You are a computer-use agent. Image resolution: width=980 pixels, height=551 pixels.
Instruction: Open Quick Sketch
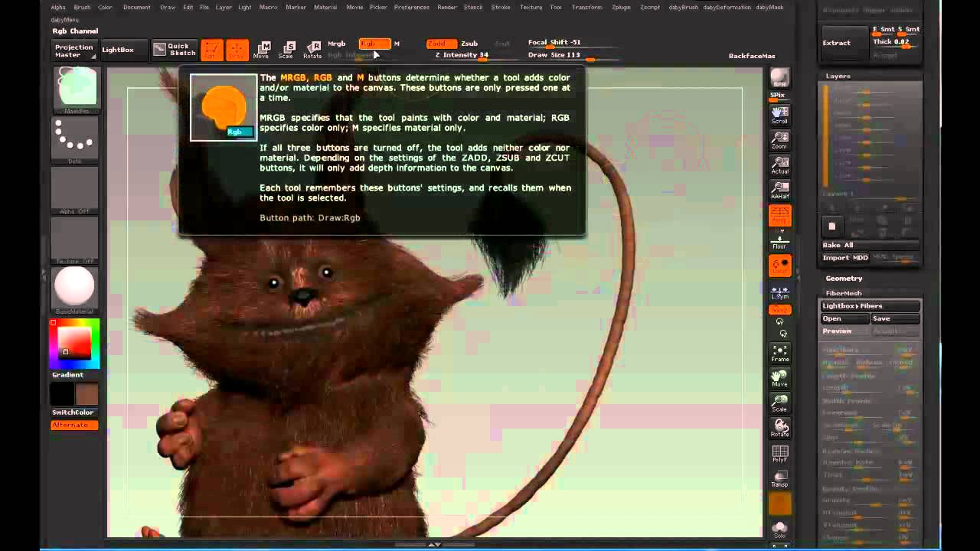(x=175, y=49)
